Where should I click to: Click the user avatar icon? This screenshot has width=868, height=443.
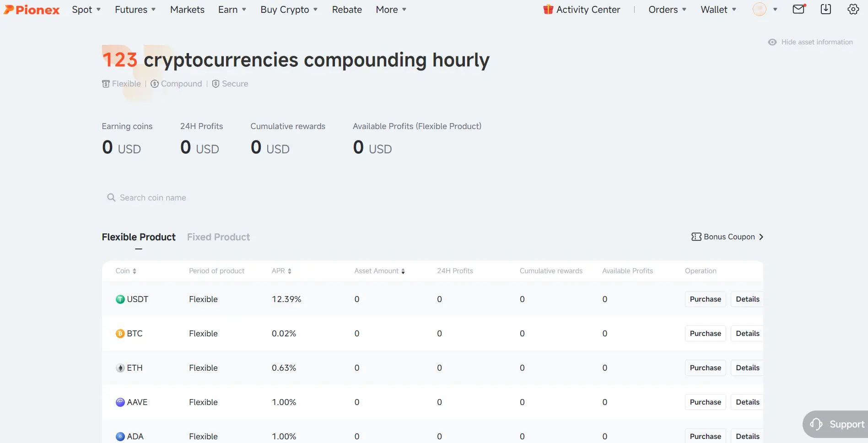(760, 9)
